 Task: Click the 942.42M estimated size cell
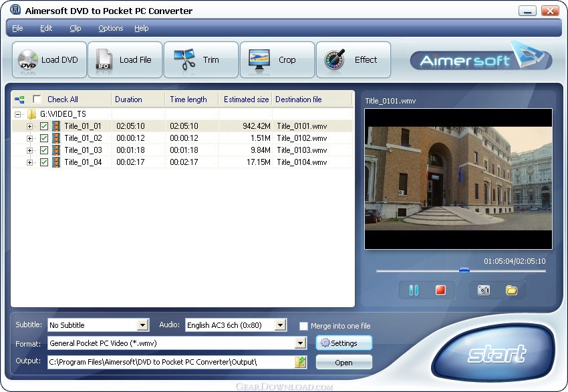point(257,126)
